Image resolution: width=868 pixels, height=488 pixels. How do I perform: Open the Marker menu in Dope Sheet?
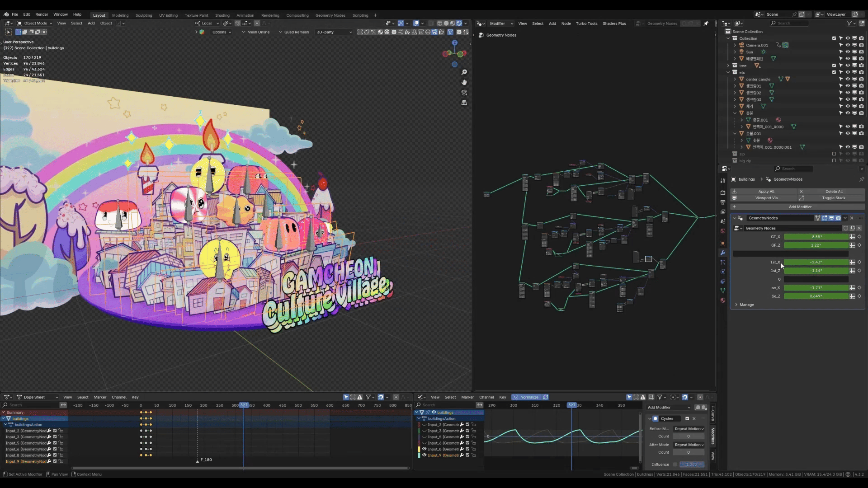[x=100, y=397]
